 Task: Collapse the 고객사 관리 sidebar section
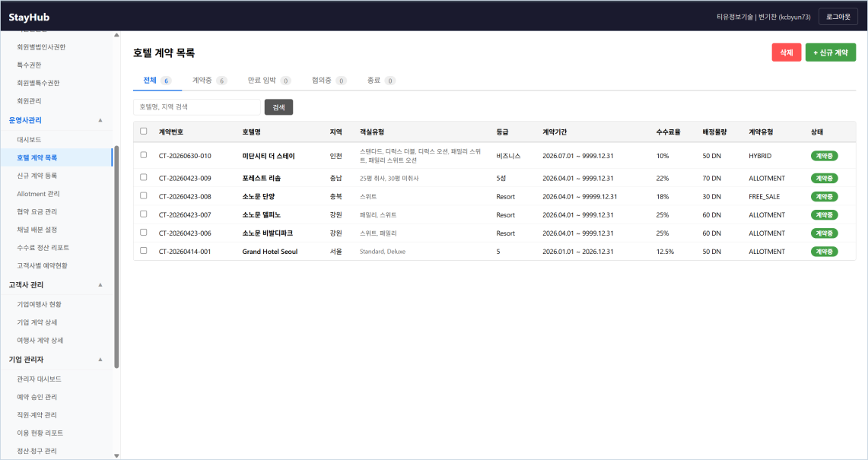pos(100,284)
